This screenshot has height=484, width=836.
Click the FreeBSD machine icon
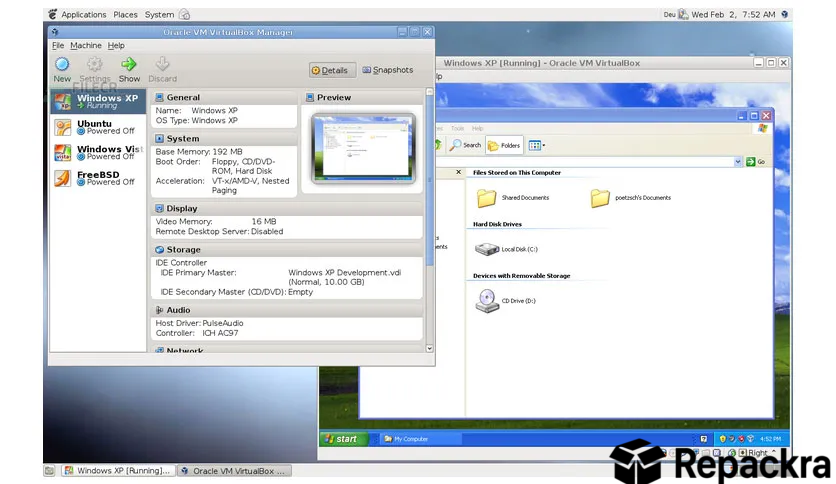[62, 178]
